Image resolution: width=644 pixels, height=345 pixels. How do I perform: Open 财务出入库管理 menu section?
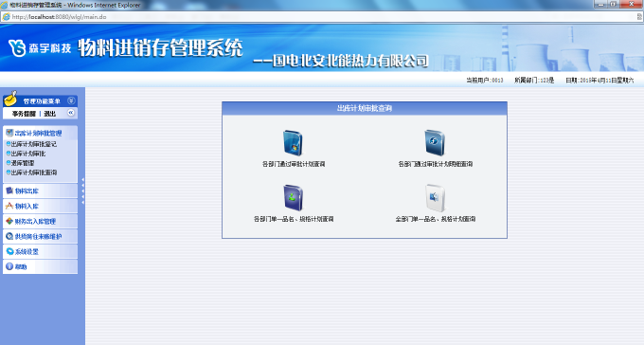(x=40, y=221)
